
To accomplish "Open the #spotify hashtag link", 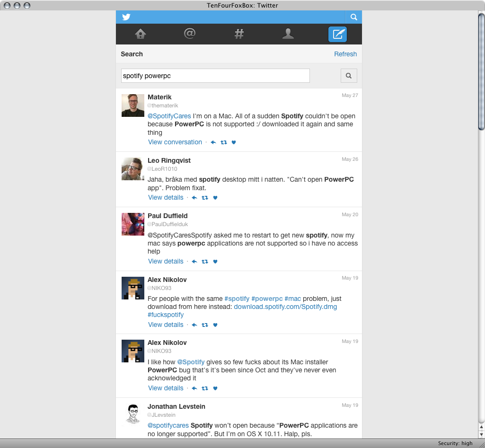I will coord(237,299).
